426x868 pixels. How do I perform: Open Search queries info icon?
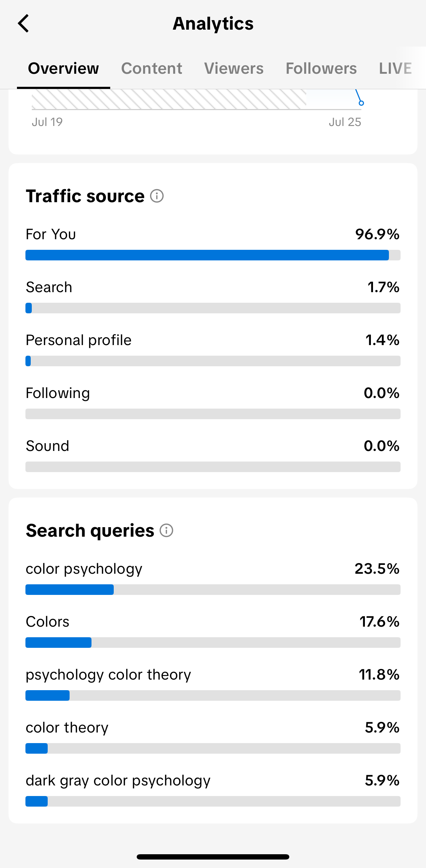tap(166, 530)
